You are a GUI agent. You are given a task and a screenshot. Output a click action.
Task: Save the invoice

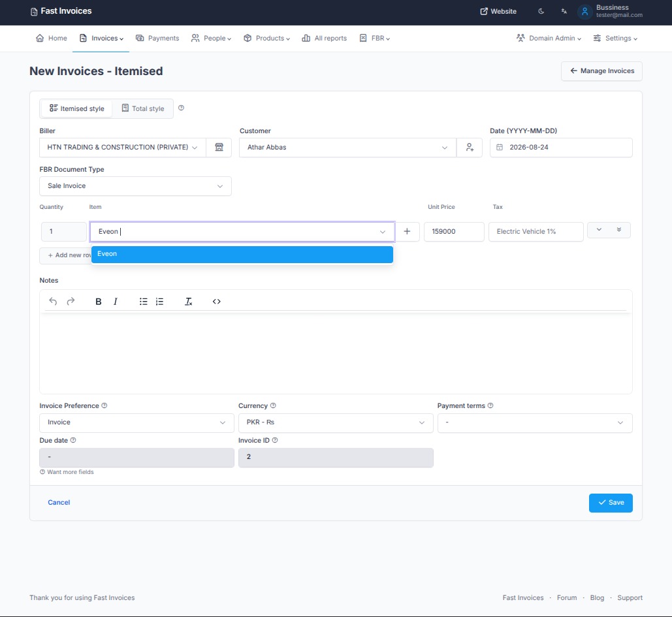pyautogui.click(x=611, y=503)
